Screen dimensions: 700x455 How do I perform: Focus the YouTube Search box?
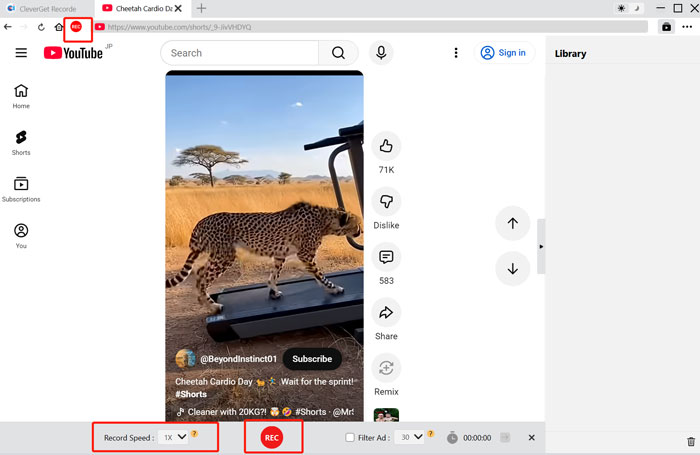click(x=240, y=53)
